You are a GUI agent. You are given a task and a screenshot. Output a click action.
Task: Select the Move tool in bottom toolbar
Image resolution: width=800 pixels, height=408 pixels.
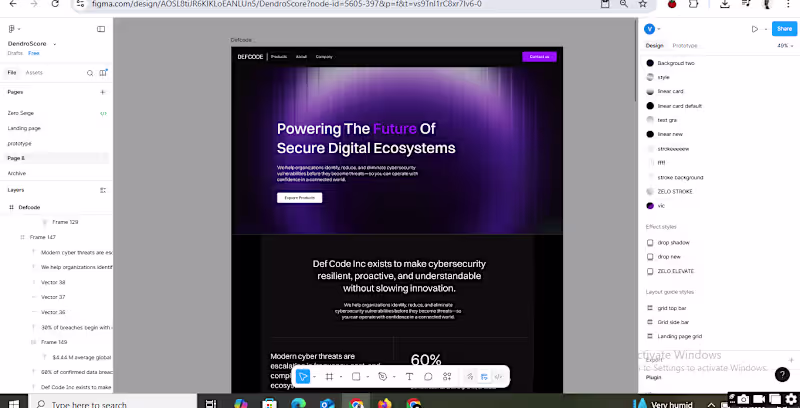[303, 377]
